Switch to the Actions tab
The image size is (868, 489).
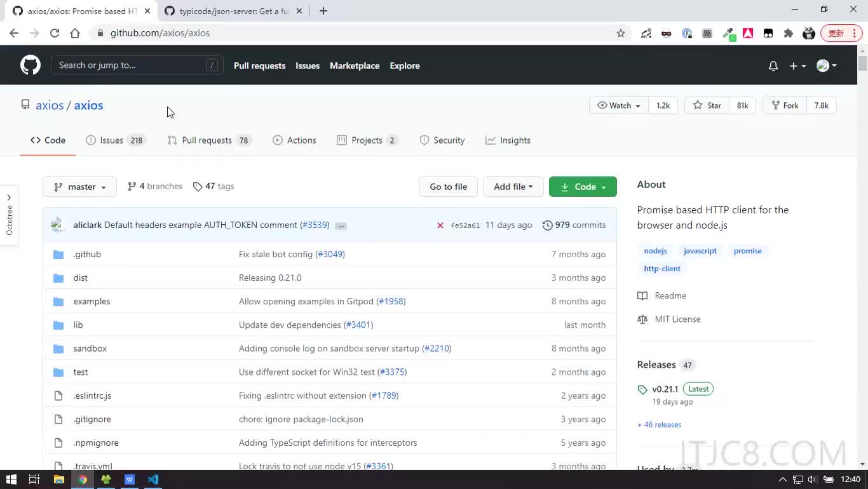tap(294, 140)
